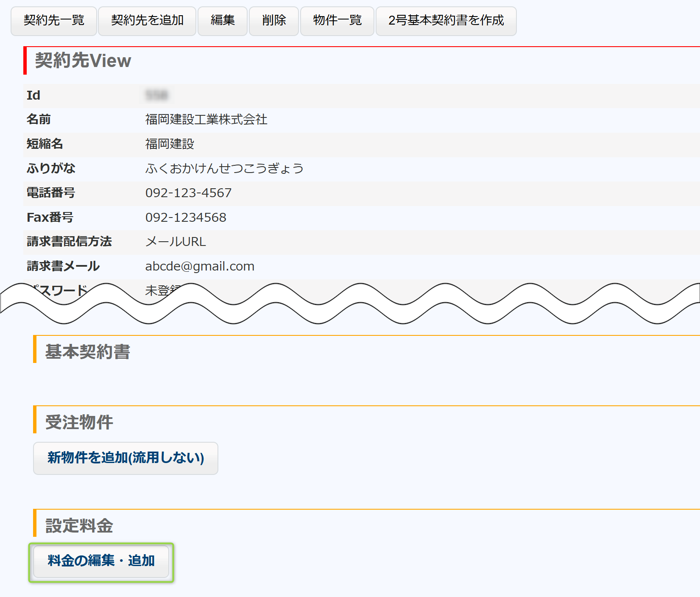Image resolution: width=700 pixels, height=597 pixels.
Task: Click the blurred Id value
Action: pyautogui.click(x=156, y=95)
